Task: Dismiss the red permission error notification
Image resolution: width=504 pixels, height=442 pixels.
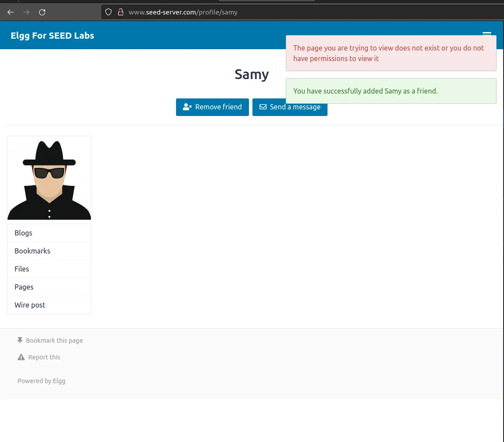Action: [x=391, y=53]
